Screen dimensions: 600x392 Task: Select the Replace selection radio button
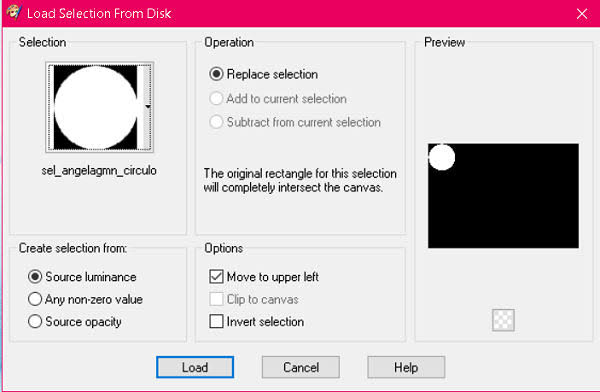(x=216, y=74)
